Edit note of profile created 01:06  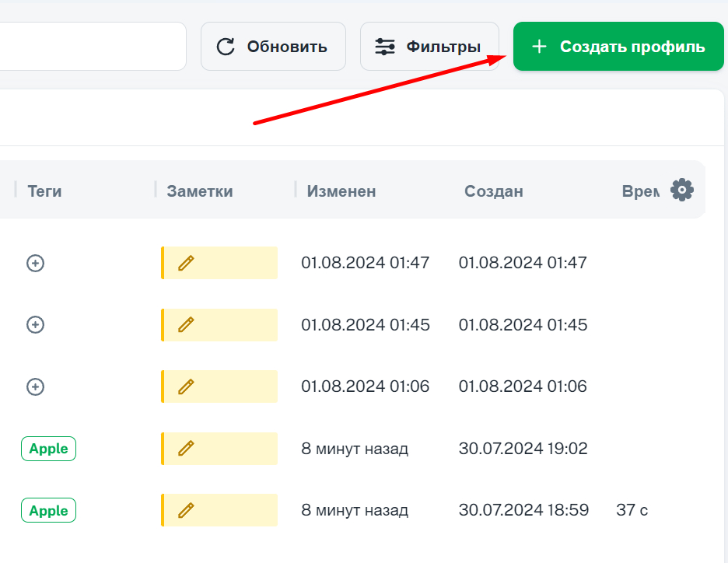tap(219, 386)
